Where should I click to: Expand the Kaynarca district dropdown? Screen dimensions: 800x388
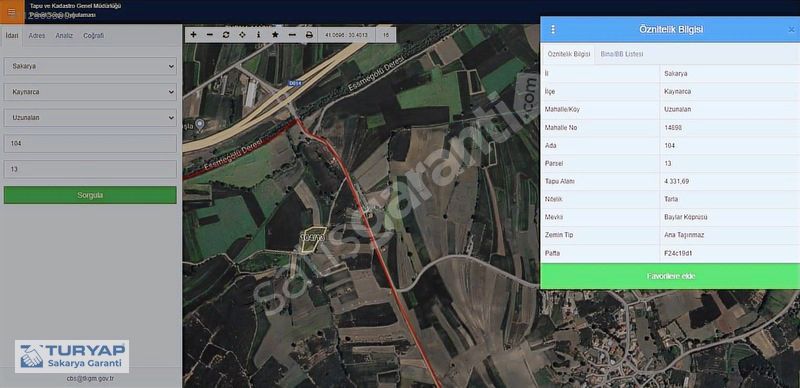pos(90,92)
